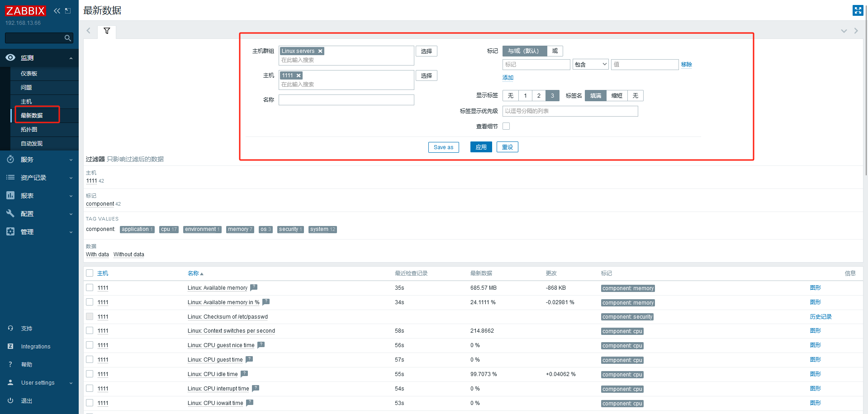Image resolution: width=868 pixels, height=414 pixels.
Task: Click the logout power icon
Action: 10,400
